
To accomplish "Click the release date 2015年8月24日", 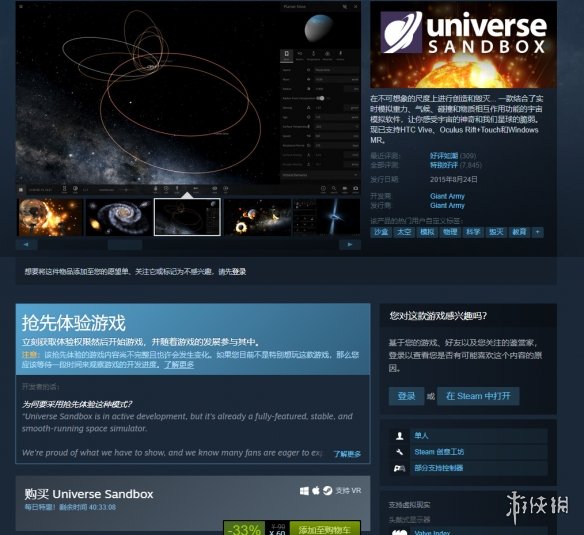I will [x=454, y=179].
